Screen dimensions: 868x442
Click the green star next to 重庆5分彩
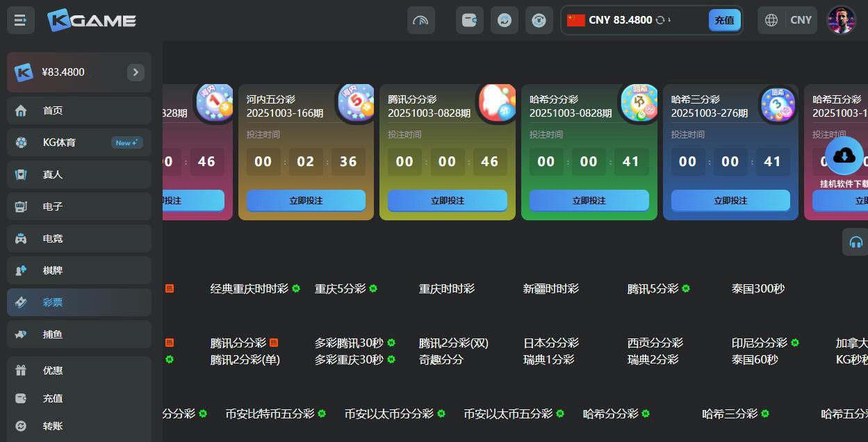pyautogui.click(x=373, y=288)
